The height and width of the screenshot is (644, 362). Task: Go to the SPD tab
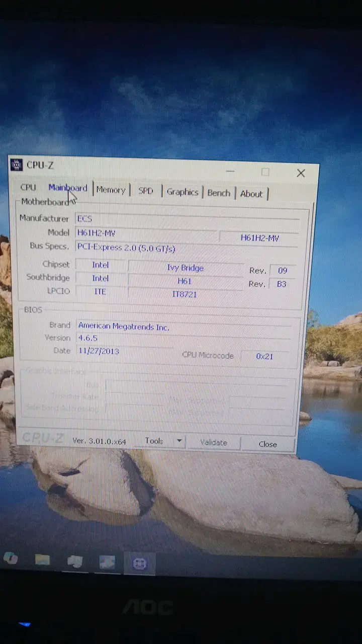pos(146,191)
